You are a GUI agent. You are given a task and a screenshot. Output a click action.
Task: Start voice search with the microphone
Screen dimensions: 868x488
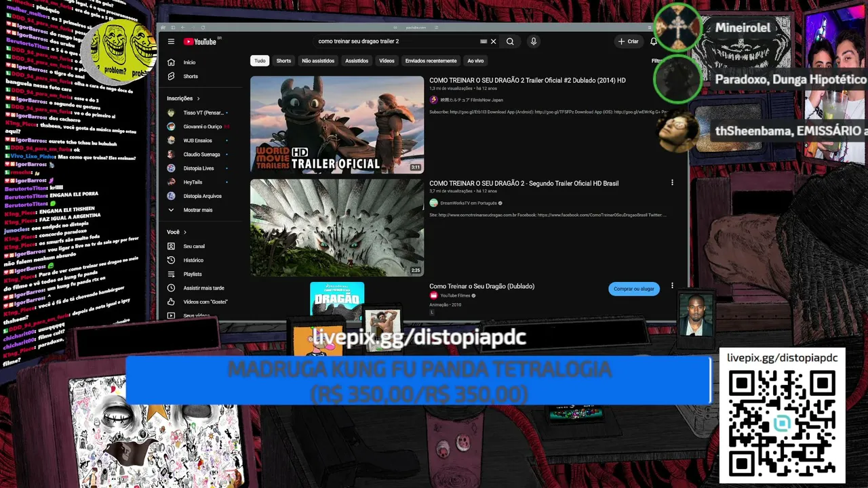tap(534, 41)
